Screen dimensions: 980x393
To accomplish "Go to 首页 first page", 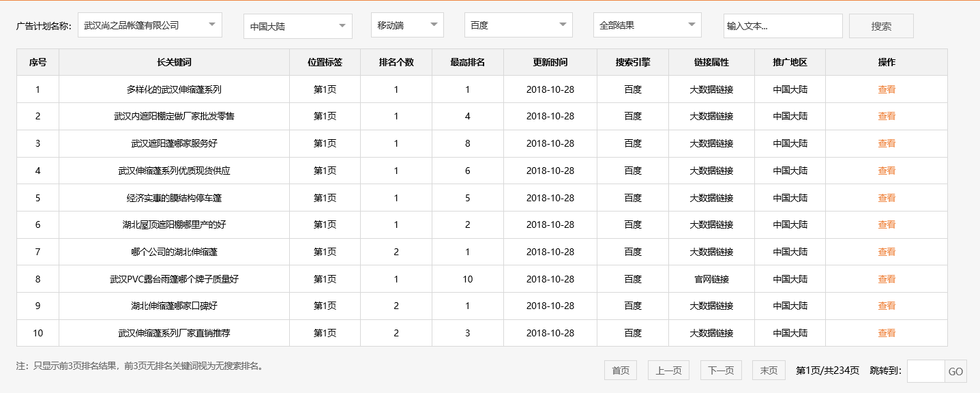I will (x=620, y=370).
